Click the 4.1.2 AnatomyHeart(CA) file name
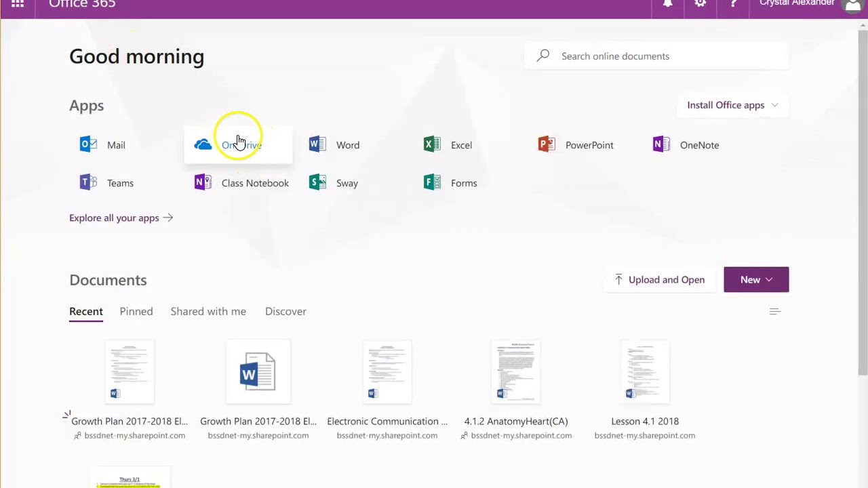Image resolution: width=868 pixels, height=488 pixels. point(516,421)
